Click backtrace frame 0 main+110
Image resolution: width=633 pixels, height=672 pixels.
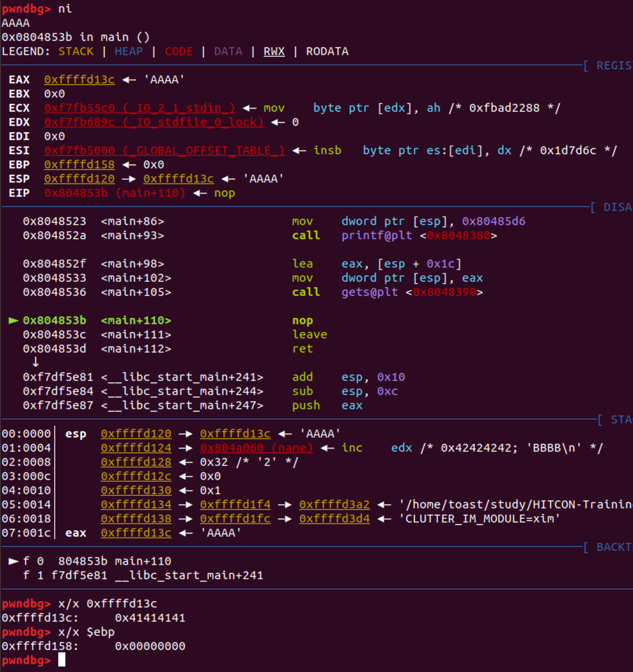pos(97,561)
